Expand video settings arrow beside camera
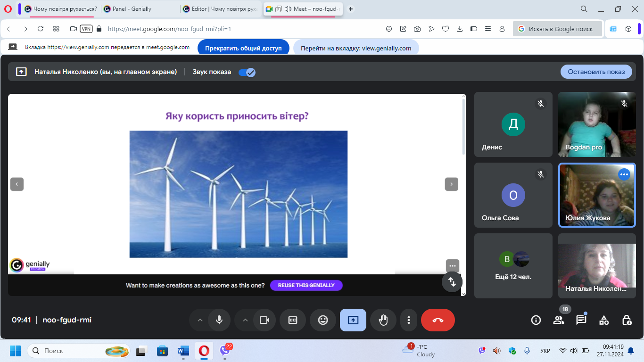 245,320
